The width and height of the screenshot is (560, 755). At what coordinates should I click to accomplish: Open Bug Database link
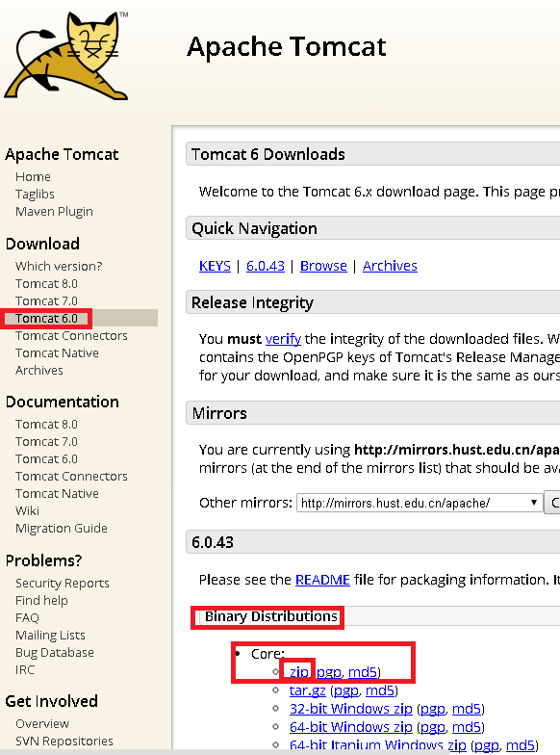[54, 653]
